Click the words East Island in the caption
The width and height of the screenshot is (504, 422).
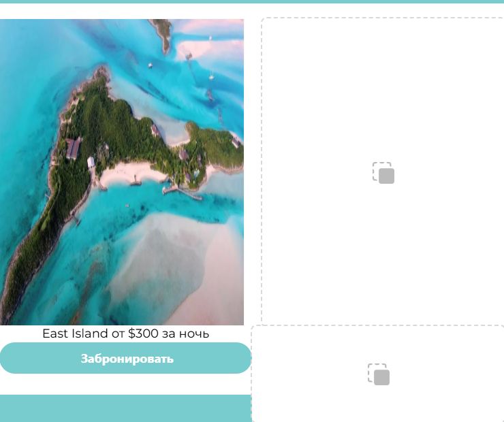pyautogui.click(x=75, y=334)
